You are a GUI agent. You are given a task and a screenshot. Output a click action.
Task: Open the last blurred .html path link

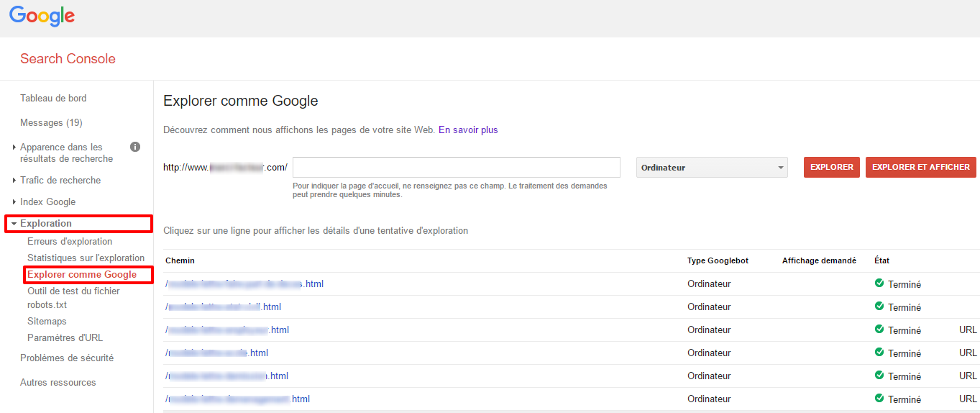[238, 399]
